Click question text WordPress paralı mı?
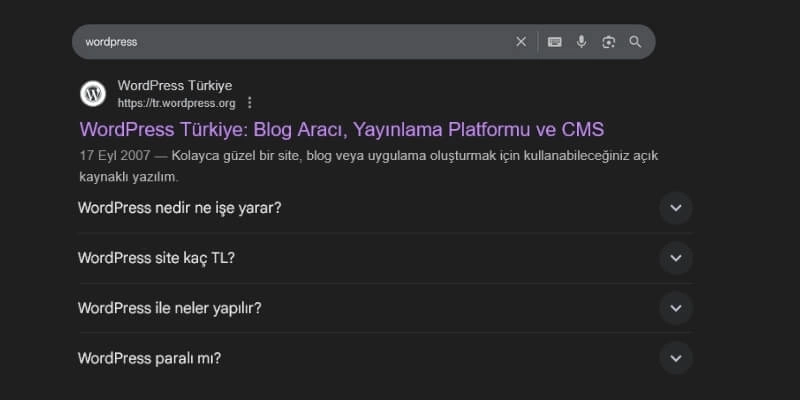800x400 pixels. (149, 358)
